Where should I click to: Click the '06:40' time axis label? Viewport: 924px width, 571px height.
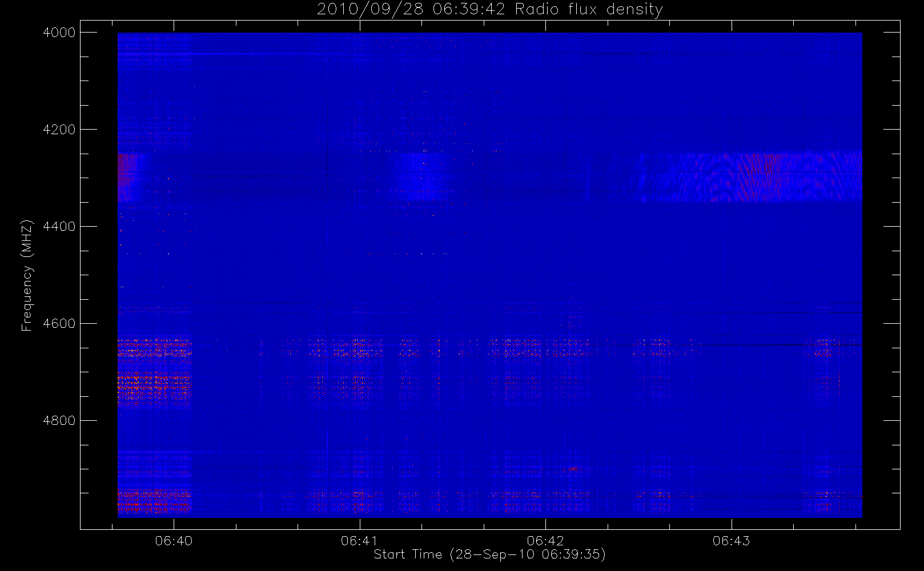(x=174, y=541)
